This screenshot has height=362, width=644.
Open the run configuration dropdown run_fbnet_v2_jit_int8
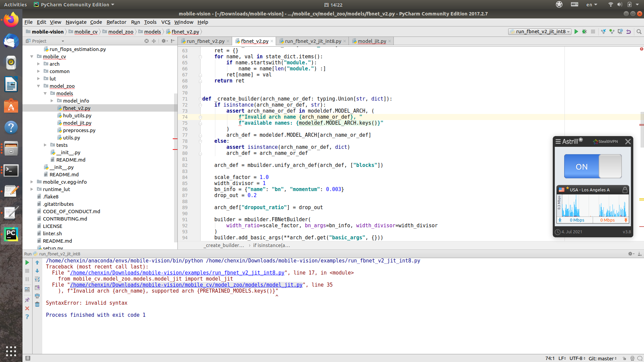click(x=540, y=32)
